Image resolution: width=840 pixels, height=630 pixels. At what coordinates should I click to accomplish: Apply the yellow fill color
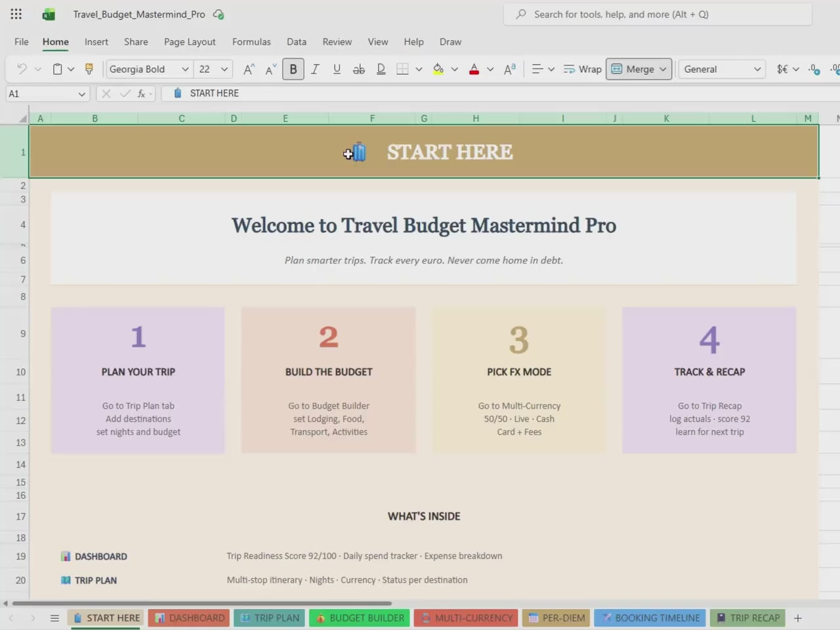(438, 69)
